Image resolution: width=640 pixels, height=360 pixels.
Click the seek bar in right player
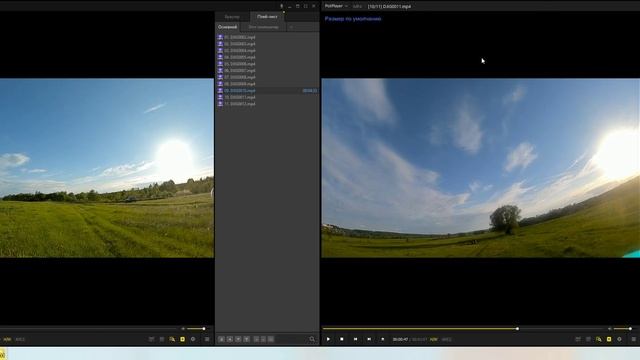tap(463, 329)
